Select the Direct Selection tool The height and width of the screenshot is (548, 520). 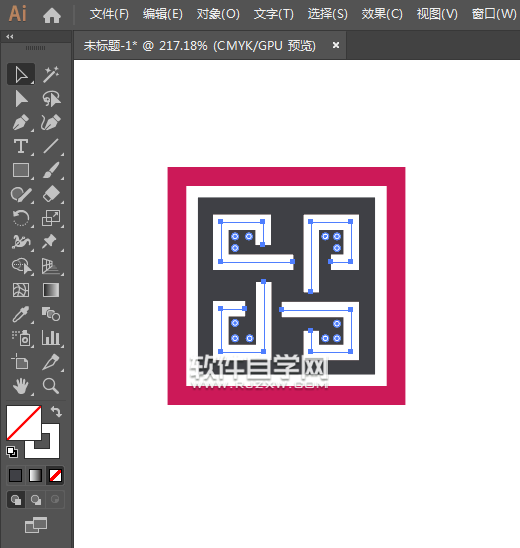[x=21, y=99]
